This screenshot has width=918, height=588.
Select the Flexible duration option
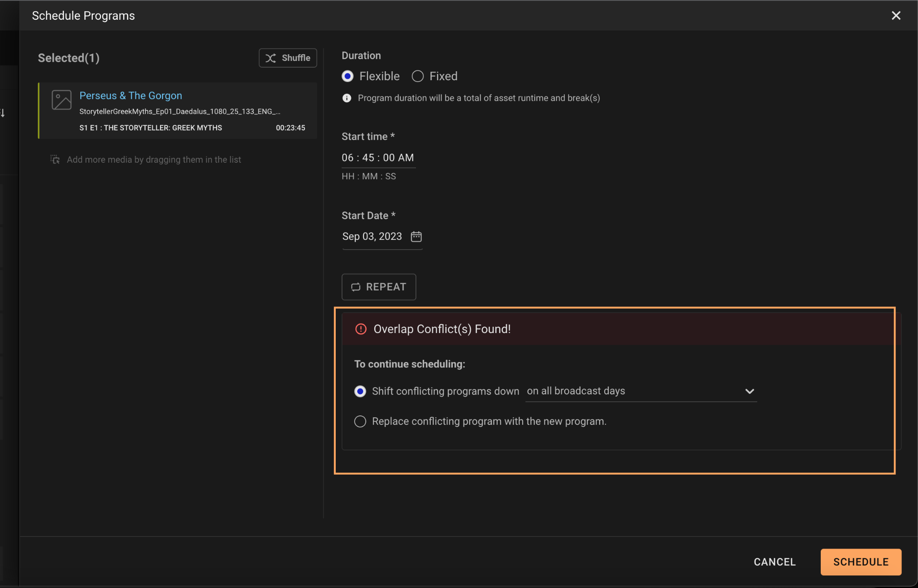[x=348, y=76]
